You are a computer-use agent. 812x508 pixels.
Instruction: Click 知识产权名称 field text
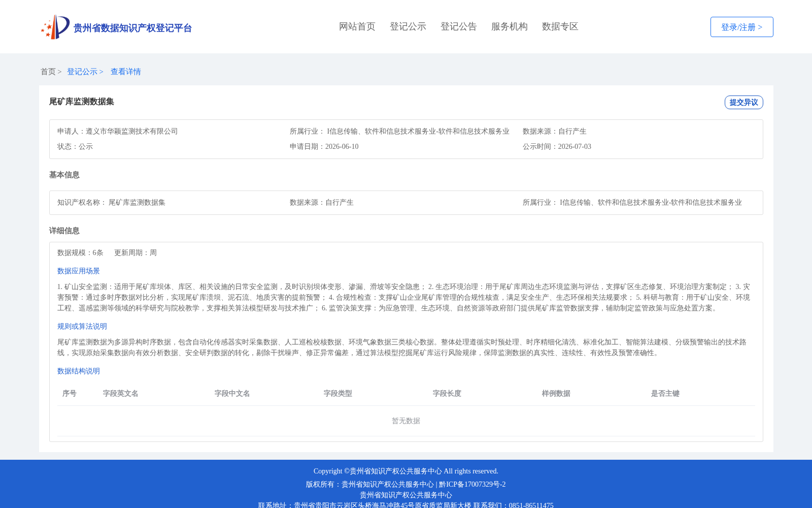pos(111,202)
